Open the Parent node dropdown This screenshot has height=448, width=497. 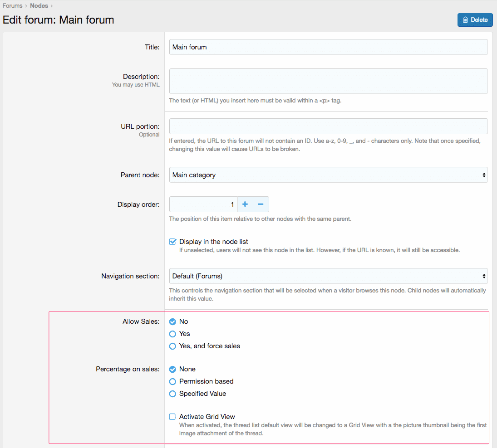click(328, 175)
